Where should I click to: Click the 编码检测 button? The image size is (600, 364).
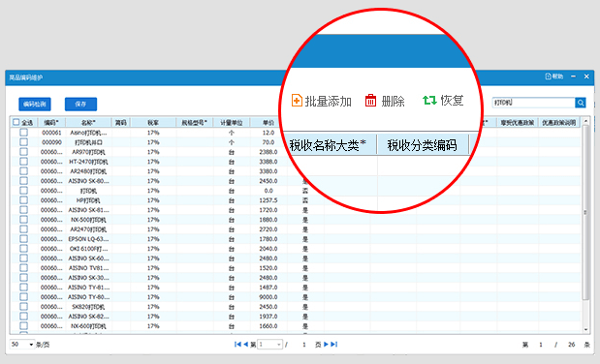pyautogui.click(x=35, y=104)
